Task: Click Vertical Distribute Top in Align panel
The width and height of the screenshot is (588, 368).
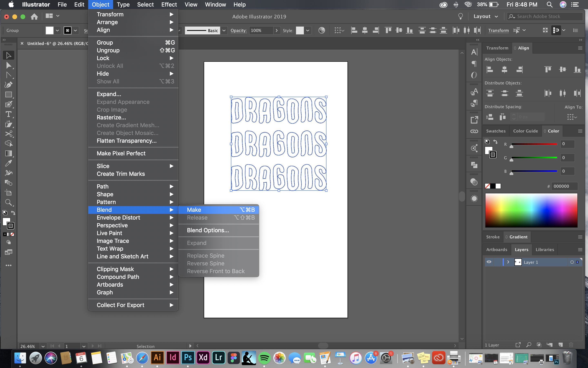Action: click(490, 93)
